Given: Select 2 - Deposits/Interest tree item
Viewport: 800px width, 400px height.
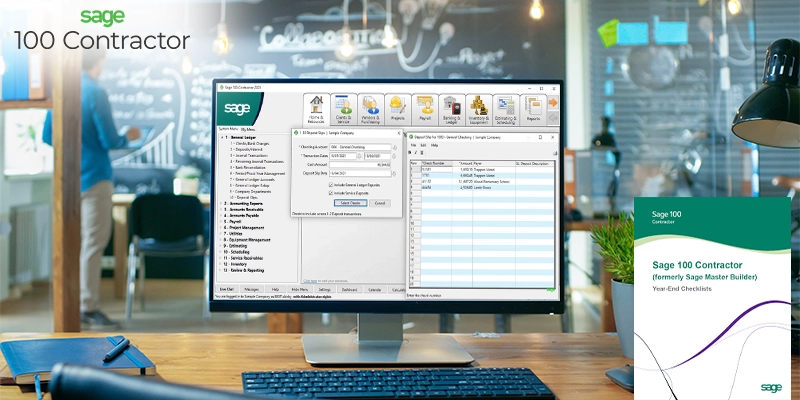Looking at the screenshot, I should click(247, 149).
